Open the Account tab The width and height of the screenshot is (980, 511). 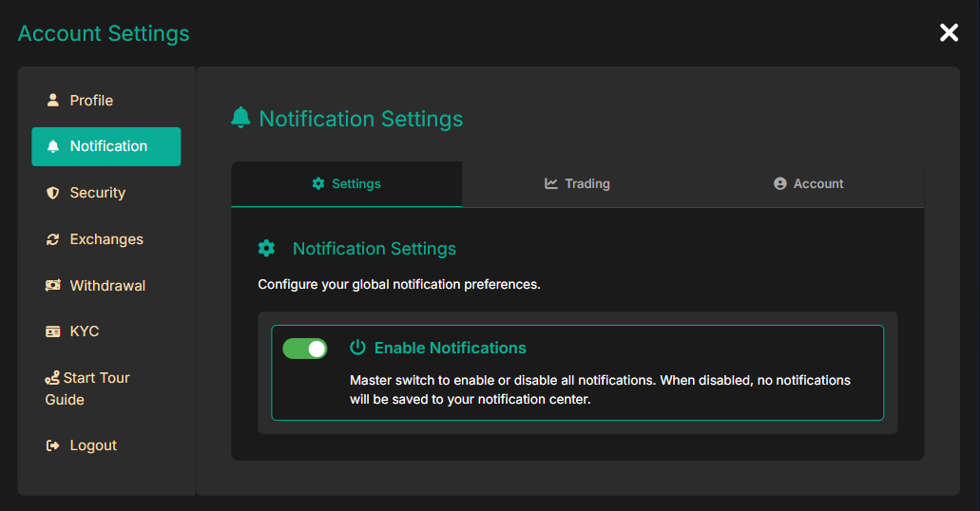(x=808, y=184)
